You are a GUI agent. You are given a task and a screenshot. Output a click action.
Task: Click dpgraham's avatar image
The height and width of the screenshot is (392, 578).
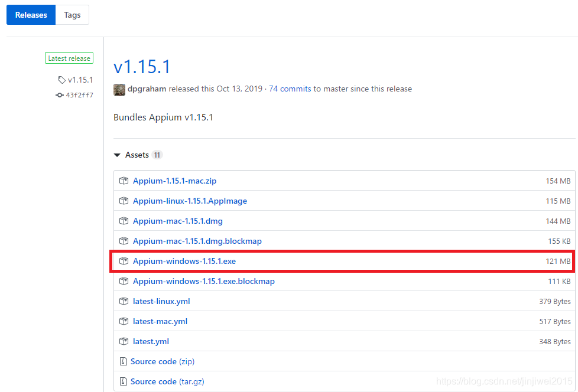119,89
